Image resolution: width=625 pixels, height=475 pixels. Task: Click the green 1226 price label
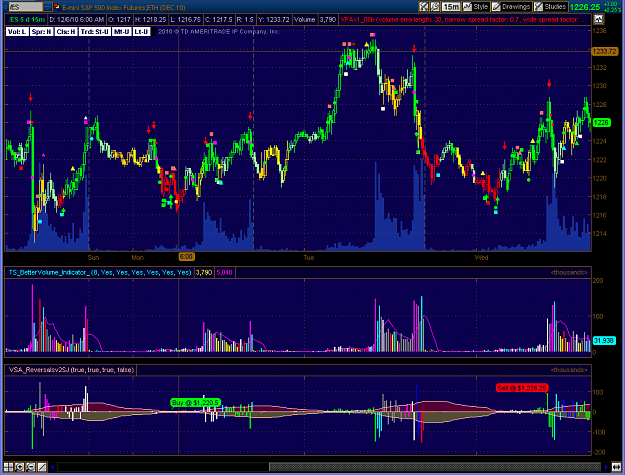tap(601, 123)
